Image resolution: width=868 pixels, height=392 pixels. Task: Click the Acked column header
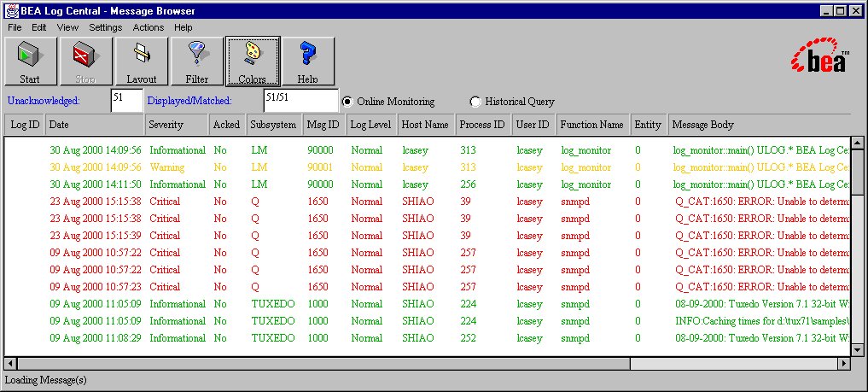point(227,125)
